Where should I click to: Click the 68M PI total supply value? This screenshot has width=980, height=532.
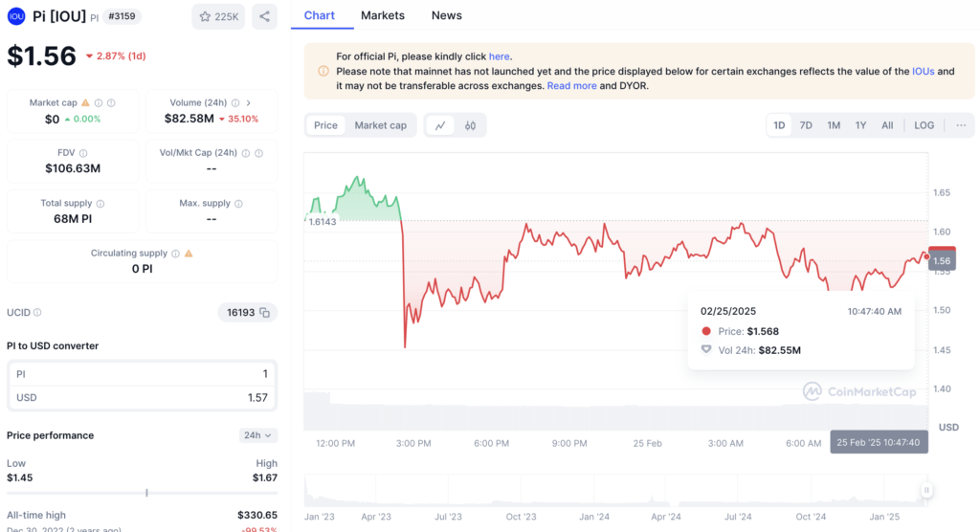pyautogui.click(x=73, y=219)
